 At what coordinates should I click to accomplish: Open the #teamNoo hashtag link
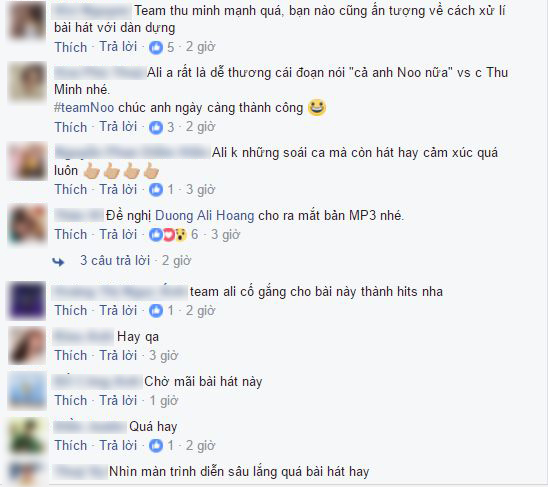(x=84, y=108)
